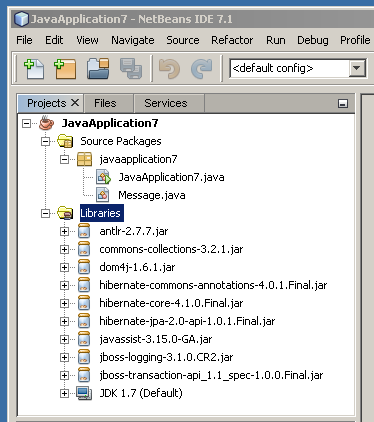Open the Edit menu
The height and width of the screenshot is (422, 374).
point(54,40)
